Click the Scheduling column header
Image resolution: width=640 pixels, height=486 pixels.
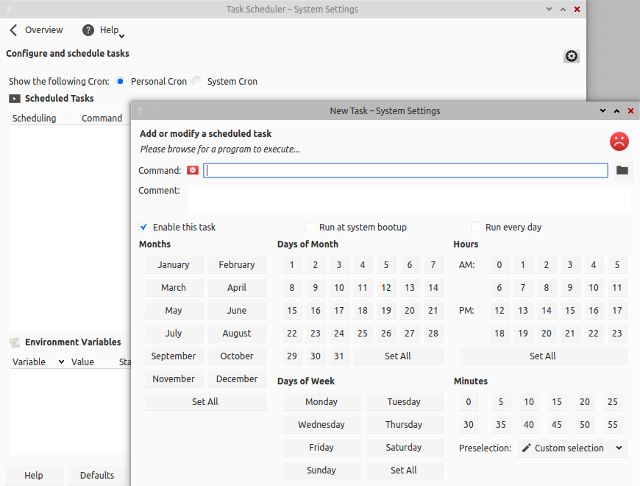34,118
